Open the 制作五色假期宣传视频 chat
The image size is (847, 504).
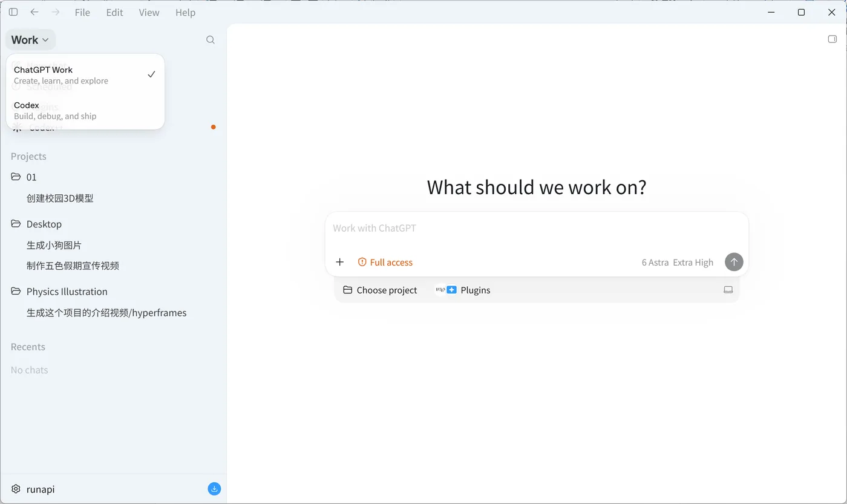click(73, 266)
